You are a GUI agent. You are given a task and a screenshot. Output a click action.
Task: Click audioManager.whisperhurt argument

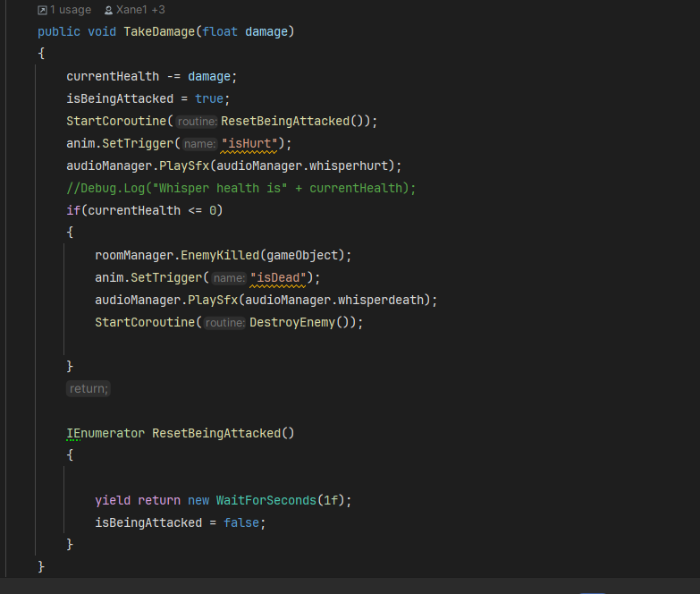pos(302,165)
